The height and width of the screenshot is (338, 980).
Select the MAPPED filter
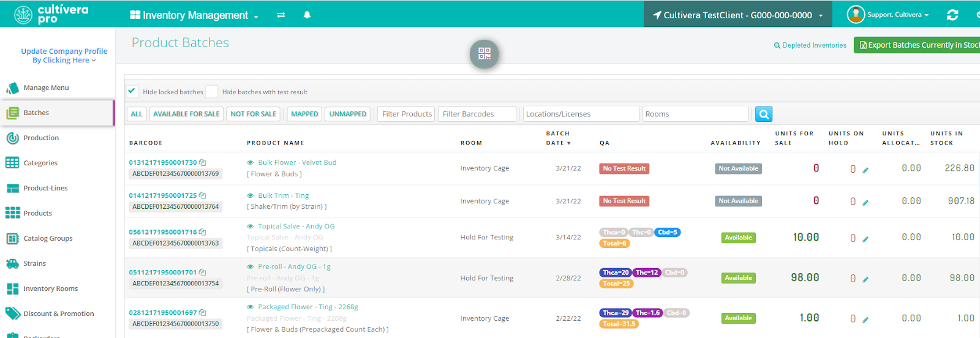[x=304, y=114]
